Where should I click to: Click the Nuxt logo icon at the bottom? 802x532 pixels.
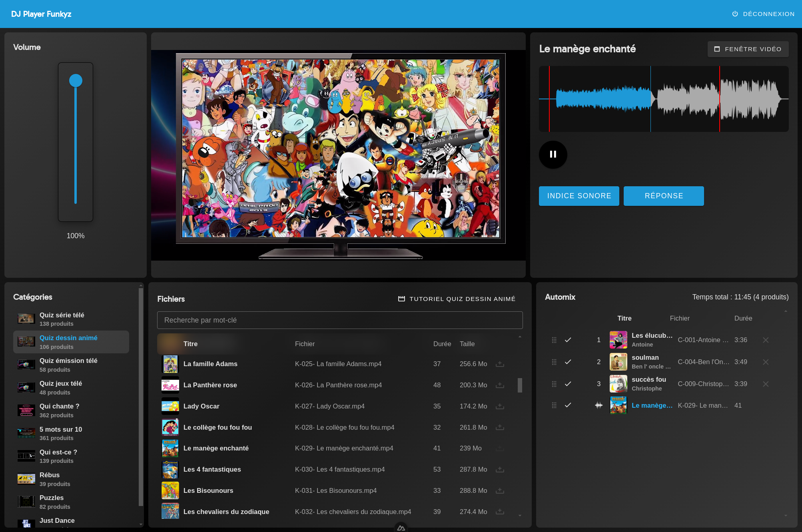tap(401, 528)
